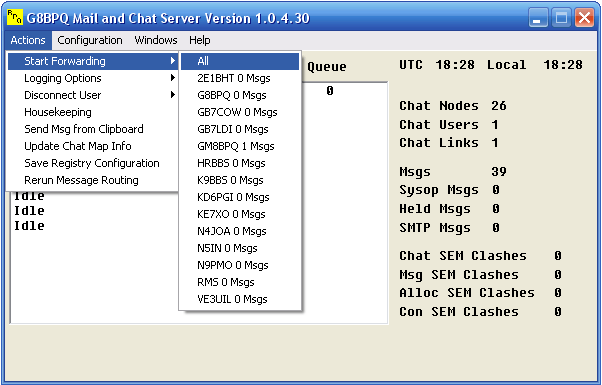Viewport: 602px width, 385px height.
Task: Click the Chat SEM Clashes label
Action: click(463, 256)
